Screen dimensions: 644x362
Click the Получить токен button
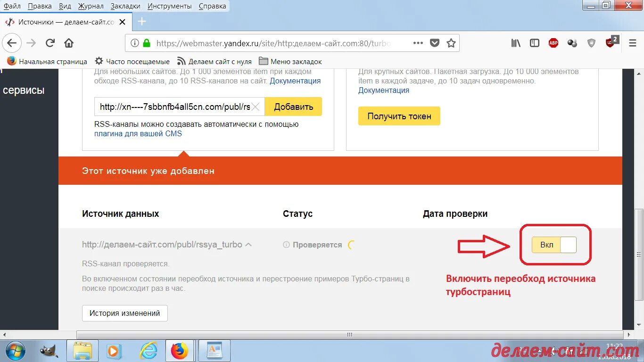click(x=399, y=116)
